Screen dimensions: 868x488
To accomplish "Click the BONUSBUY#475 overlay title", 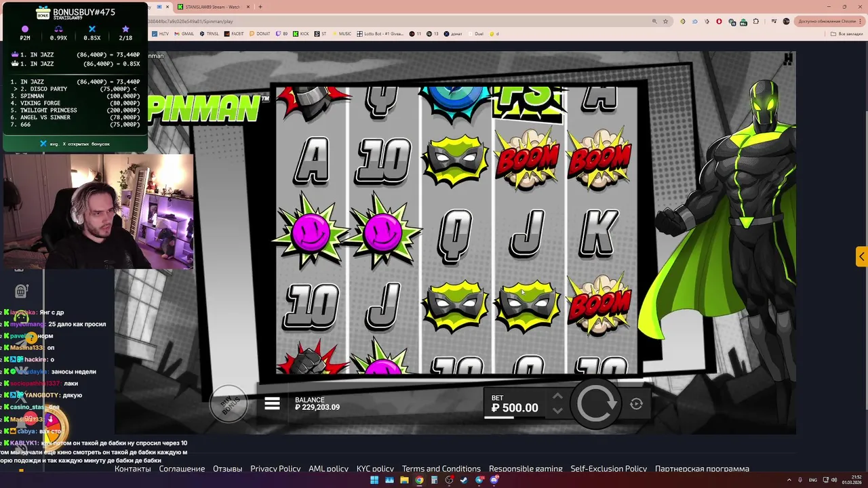I will [84, 12].
